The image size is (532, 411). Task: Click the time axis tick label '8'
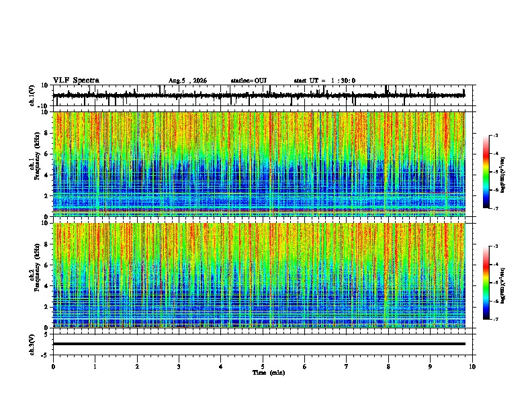[x=388, y=367]
